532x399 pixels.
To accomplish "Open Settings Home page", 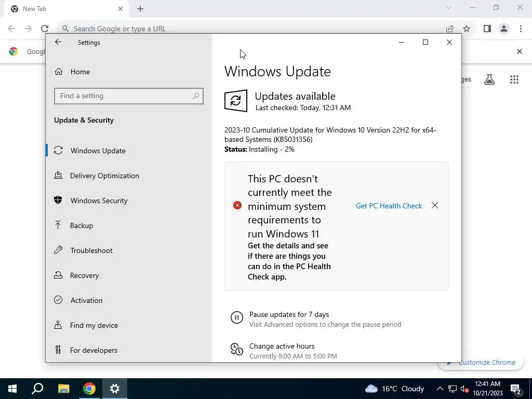I will tap(80, 72).
